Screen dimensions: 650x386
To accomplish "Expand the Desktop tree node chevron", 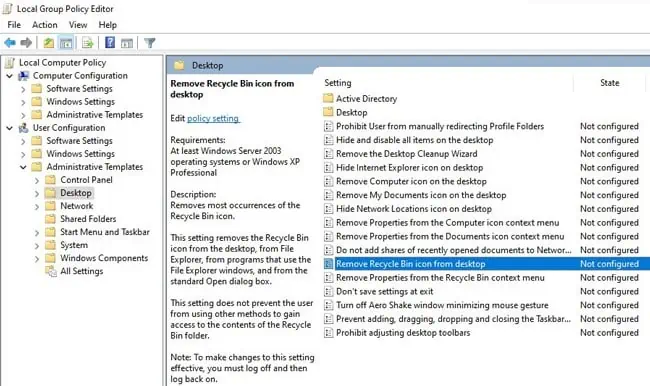I will (36, 194).
